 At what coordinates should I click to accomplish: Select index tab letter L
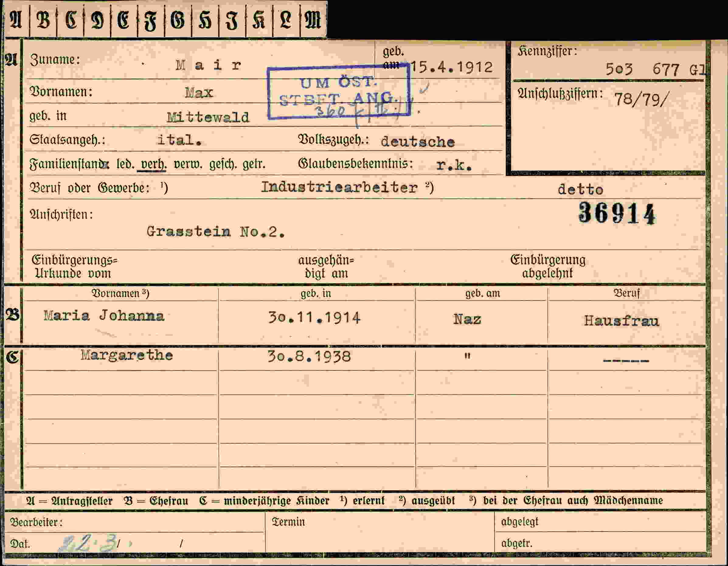click(286, 20)
